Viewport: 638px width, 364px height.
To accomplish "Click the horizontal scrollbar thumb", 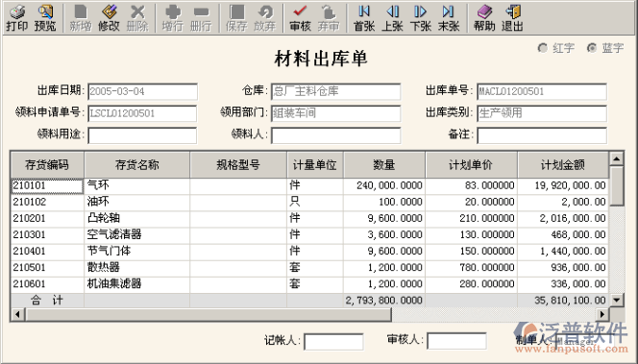I will 208,314.
